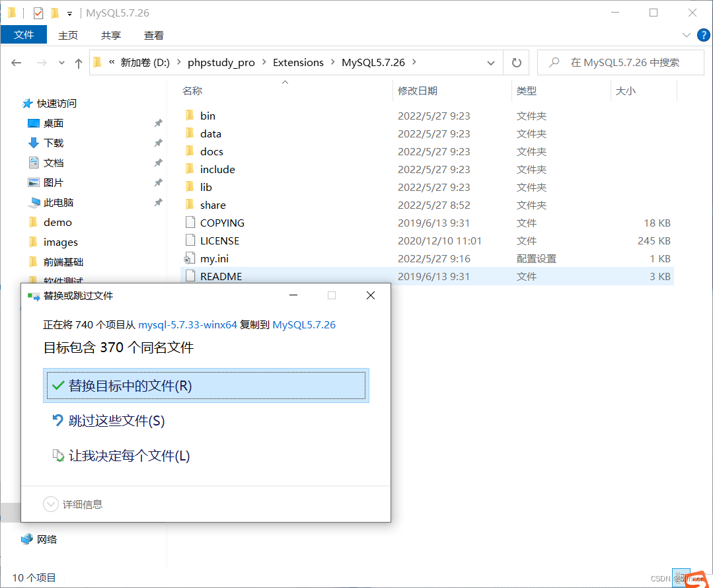Open recent locations dropdown arrow
The height and width of the screenshot is (588, 713).
(61, 63)
